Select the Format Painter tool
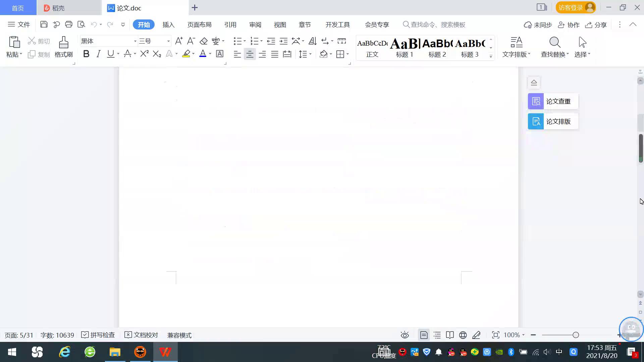This screenshot has width=644, height=362. (63, 46)
